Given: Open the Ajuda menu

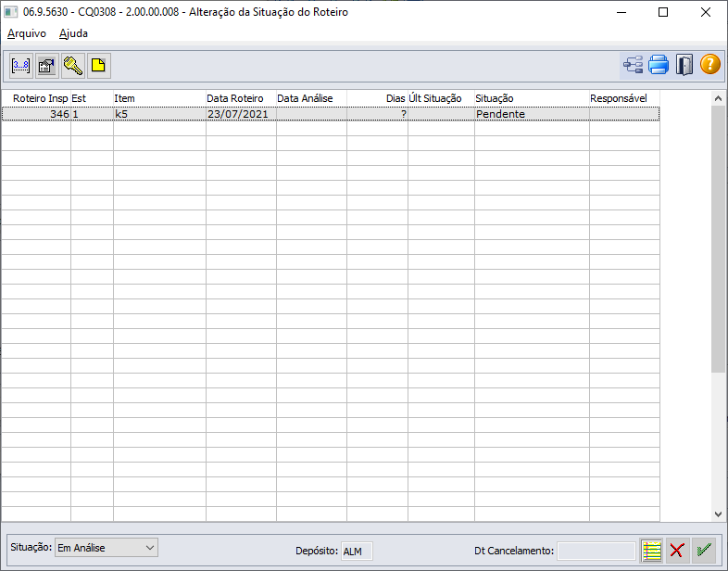Looking at the screenshot, I should click(73, 33).
